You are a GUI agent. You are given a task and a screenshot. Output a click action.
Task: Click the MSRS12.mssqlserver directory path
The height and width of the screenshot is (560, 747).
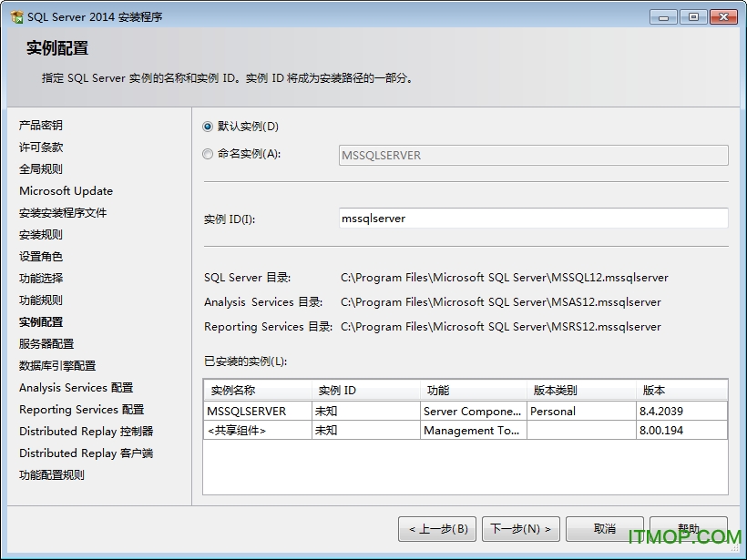501,327
